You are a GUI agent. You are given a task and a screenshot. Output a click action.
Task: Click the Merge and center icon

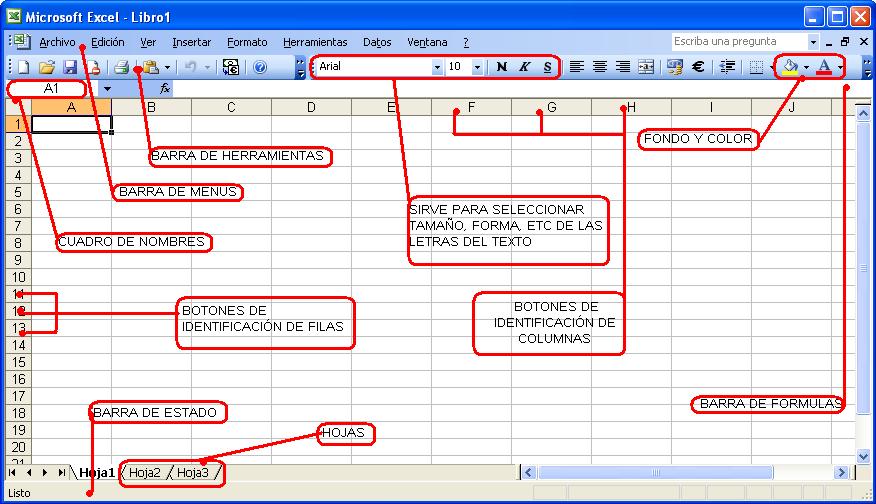[x=646, y=67]
